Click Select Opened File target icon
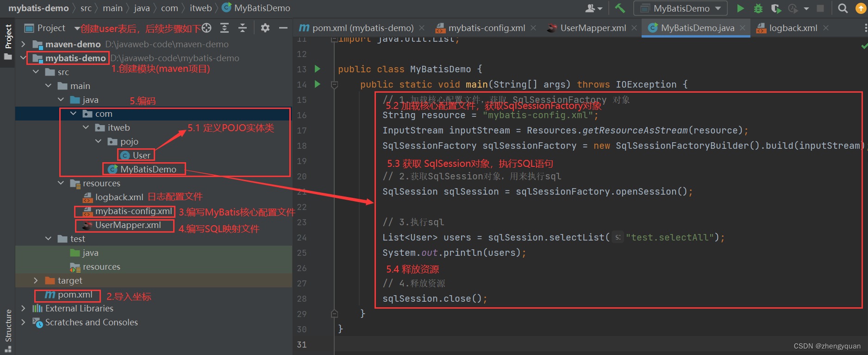This screenshot has width=868, height=355. click(x=206, y=28)
